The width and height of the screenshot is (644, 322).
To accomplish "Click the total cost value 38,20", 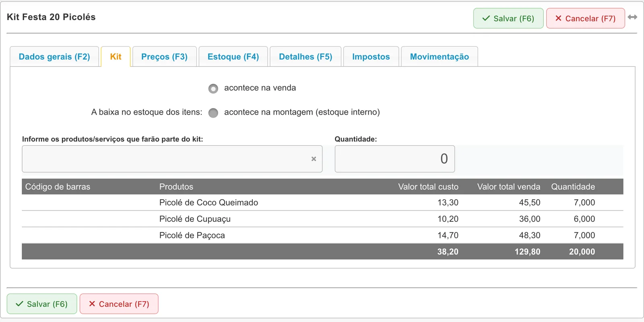I will coord(448,252).
